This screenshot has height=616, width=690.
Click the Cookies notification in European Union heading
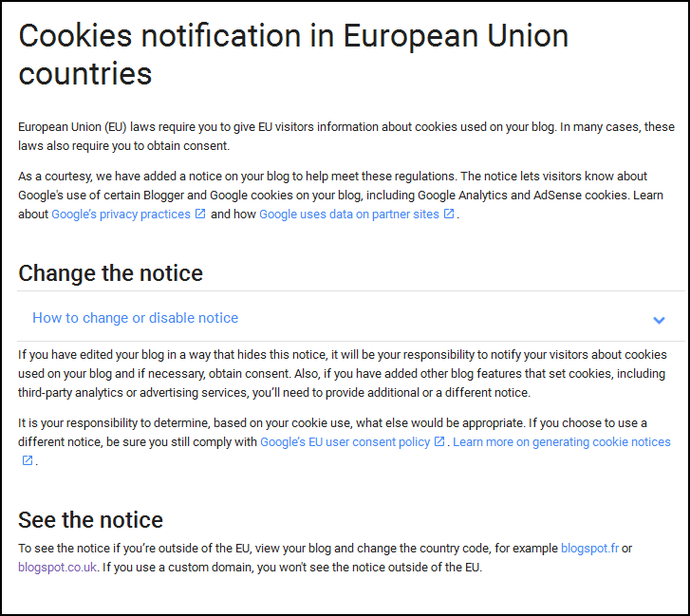point(293,54)
